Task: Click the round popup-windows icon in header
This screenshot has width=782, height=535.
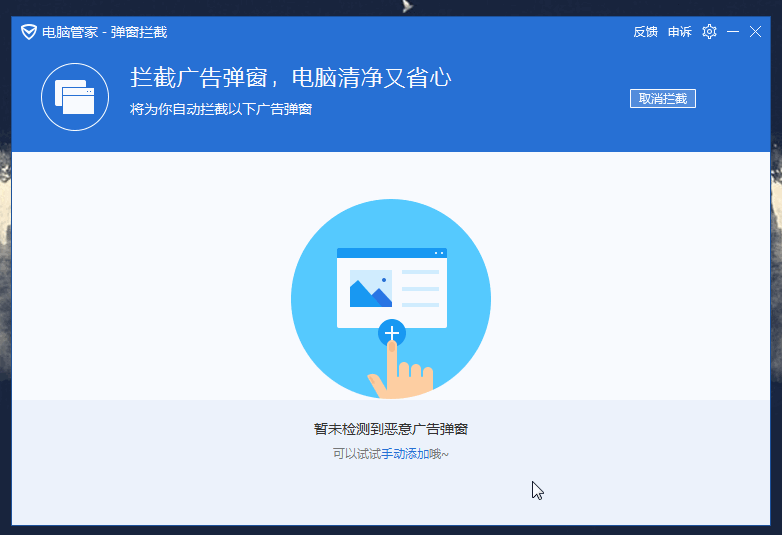Action: point(75,97)
